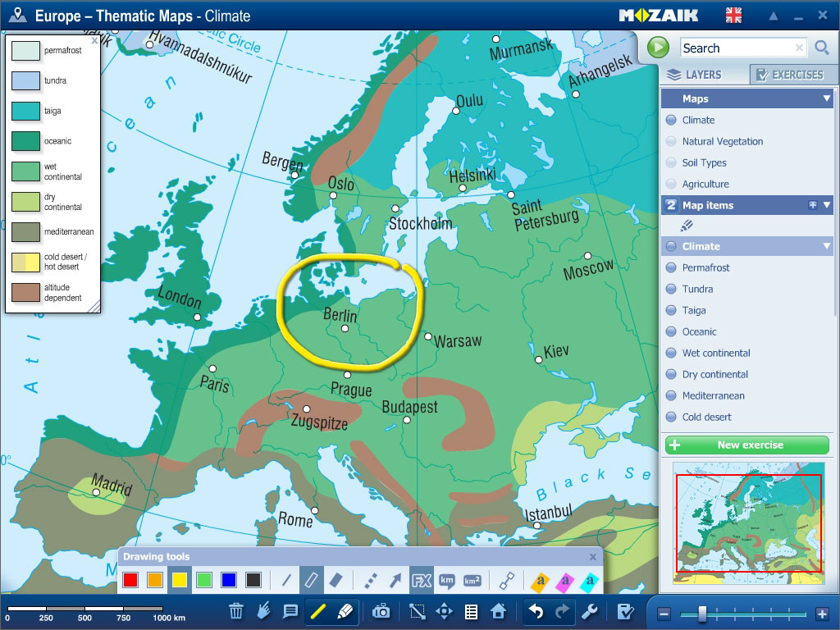Switch to the Layers tab
Screen dimensions: 840x630
coord(704,75)
